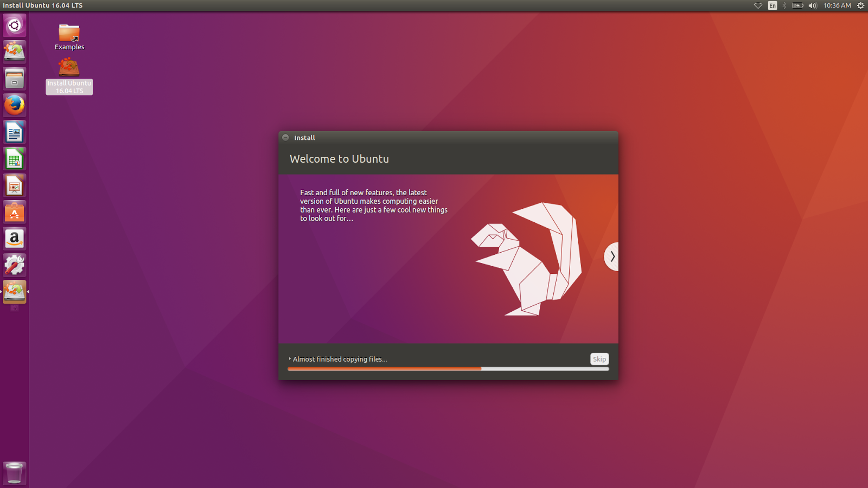868x488 pixels.
Task: Open the En keyboard layout indicator
Action: (x=773, y=5)
